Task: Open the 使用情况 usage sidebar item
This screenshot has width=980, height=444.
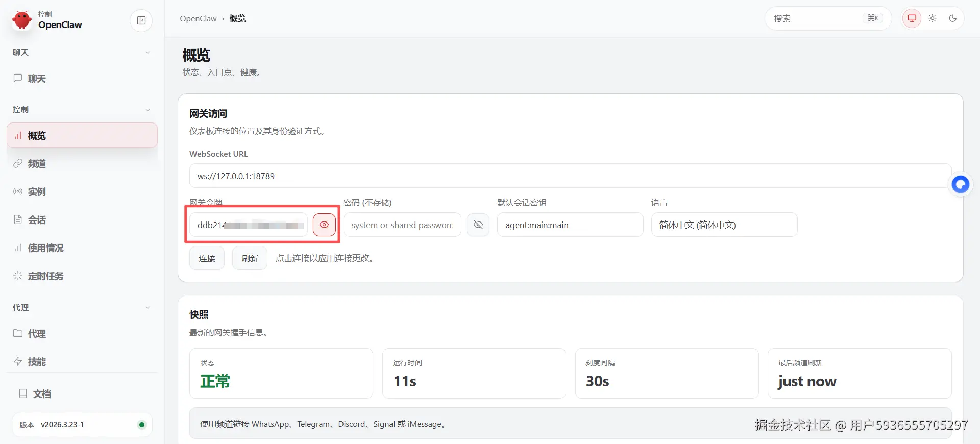Action: (82, 248)
